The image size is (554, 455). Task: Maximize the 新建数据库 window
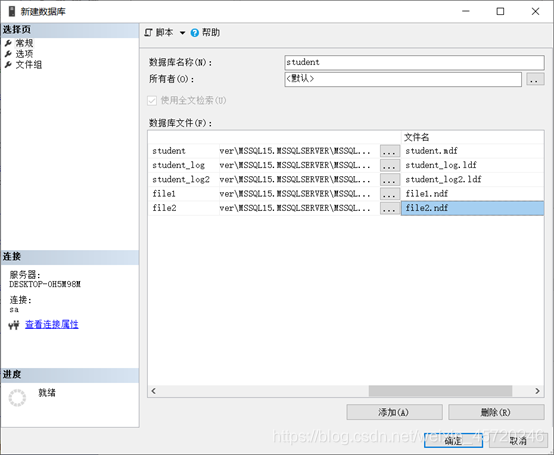[x=500, y=11]
